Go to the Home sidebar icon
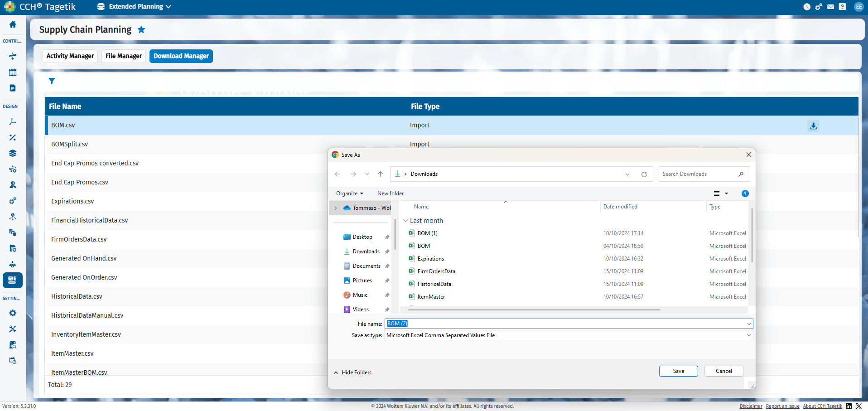Screen dimensions: 868x411 pos(13,24)
